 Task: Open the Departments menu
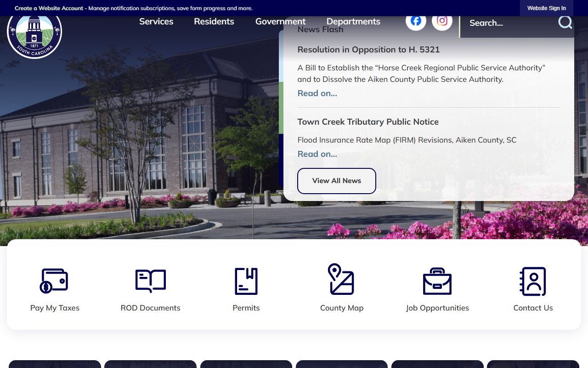pos(353,22)
